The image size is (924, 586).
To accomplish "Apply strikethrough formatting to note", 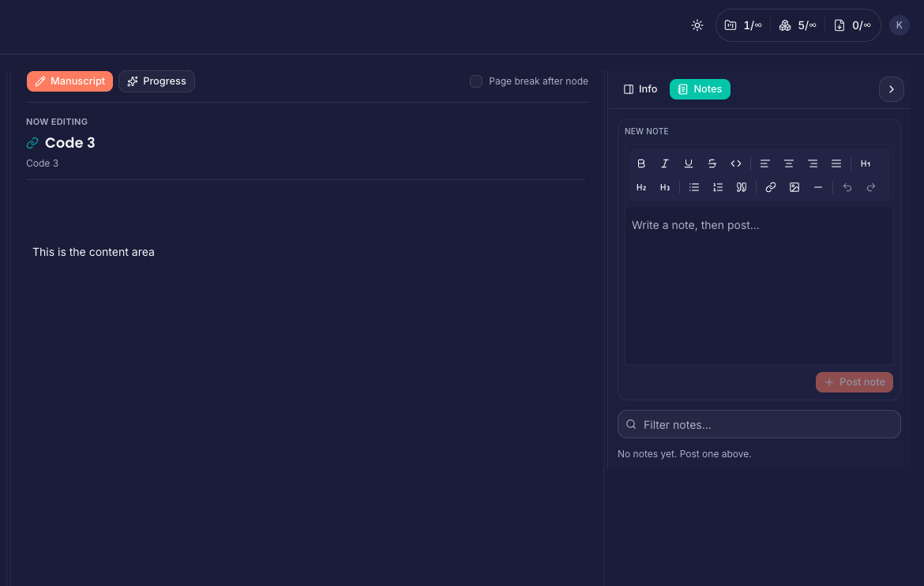I will tap(712, 163).
